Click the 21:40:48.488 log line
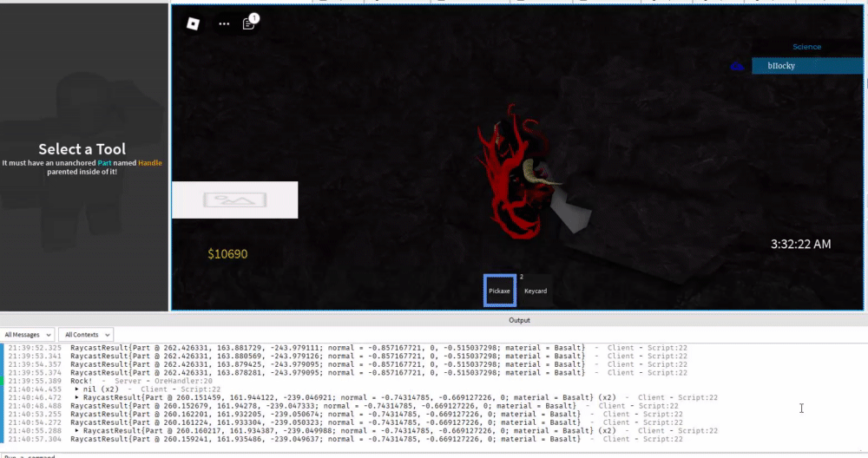This screenshot has height=458, width=868. click(x=343, y=405)
